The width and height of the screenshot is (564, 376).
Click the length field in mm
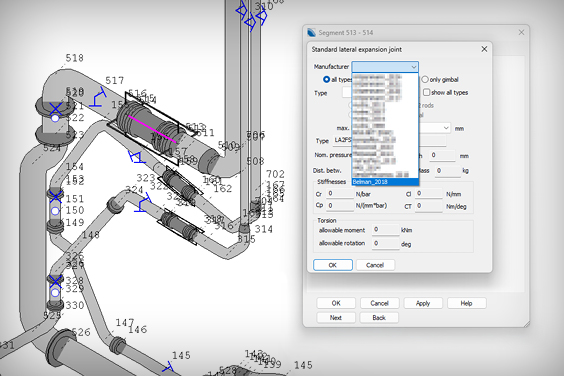click(442, 155)
